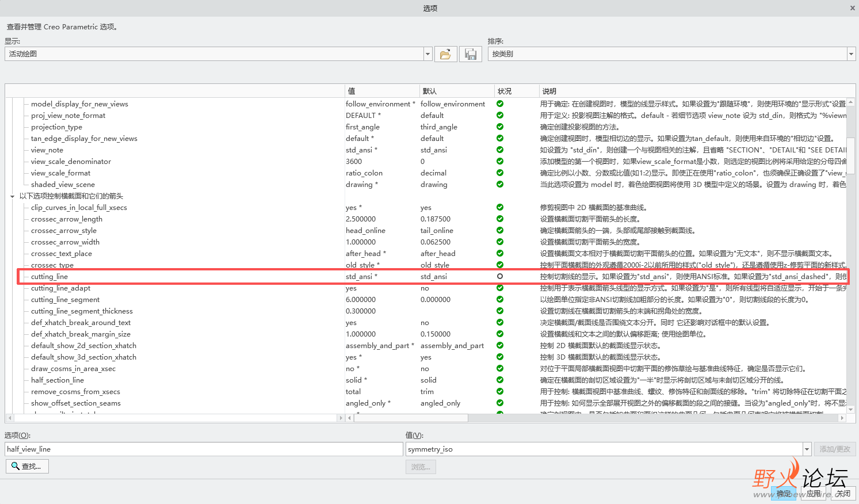Open a configuration file via the folder icon
Screen dimensions: 859x504
[x=446, y=53]
